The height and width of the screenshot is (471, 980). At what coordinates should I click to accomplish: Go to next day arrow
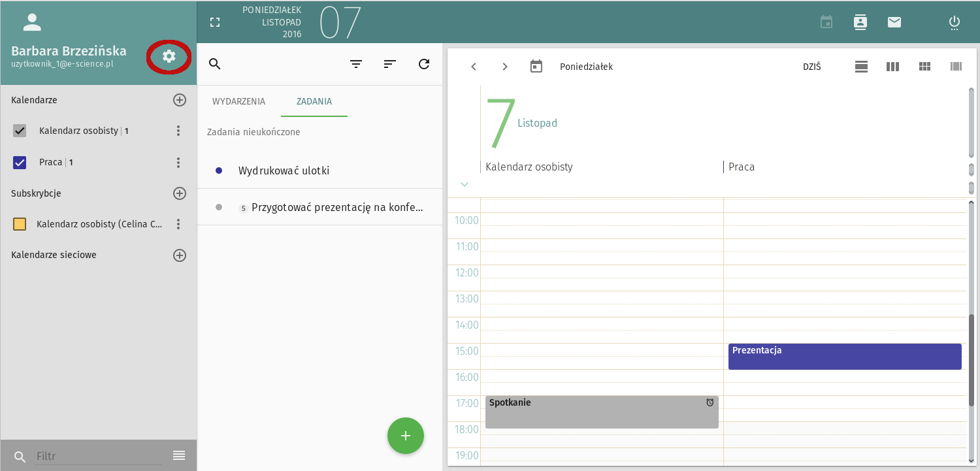[x=505, y=67]
